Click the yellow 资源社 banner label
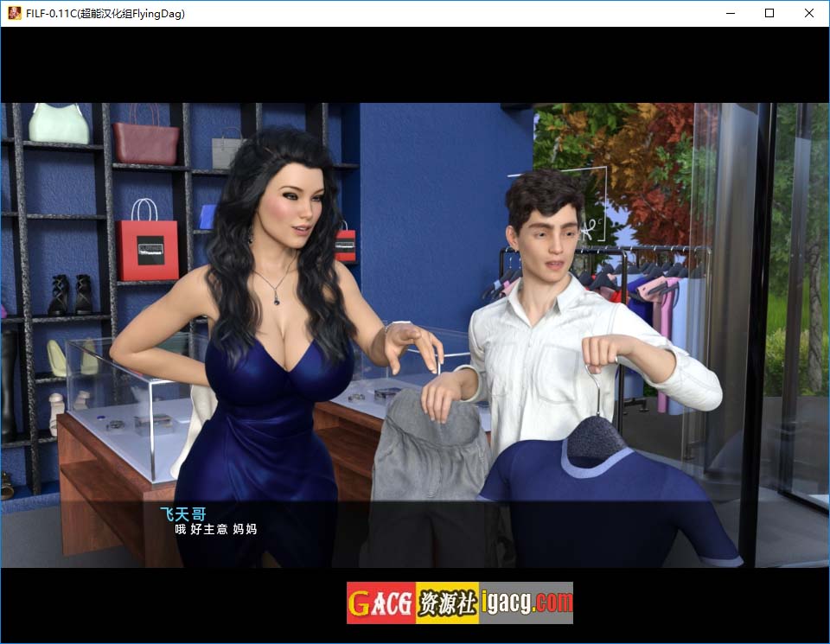This screenshot has height=644, width=830. [447, 603]
